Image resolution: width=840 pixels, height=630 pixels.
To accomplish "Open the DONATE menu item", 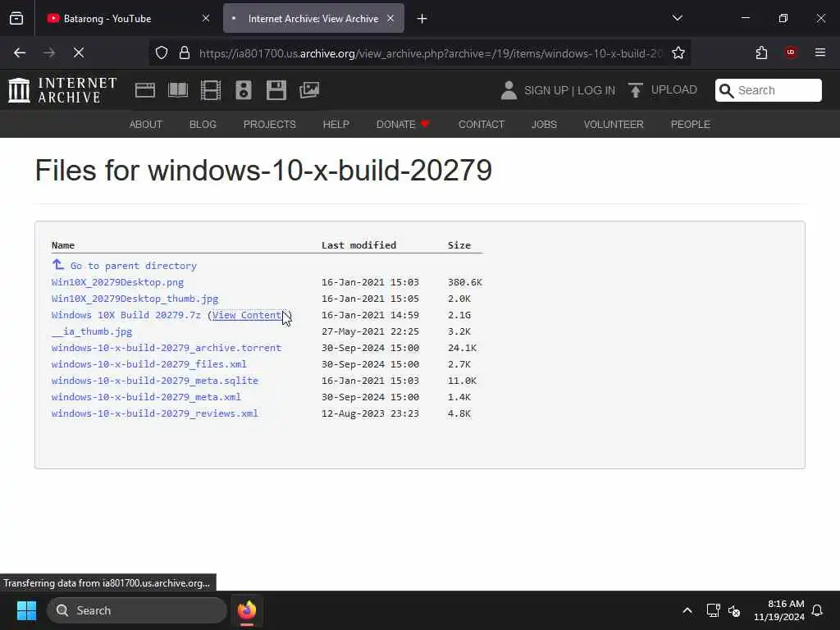I will pos(403,125).
